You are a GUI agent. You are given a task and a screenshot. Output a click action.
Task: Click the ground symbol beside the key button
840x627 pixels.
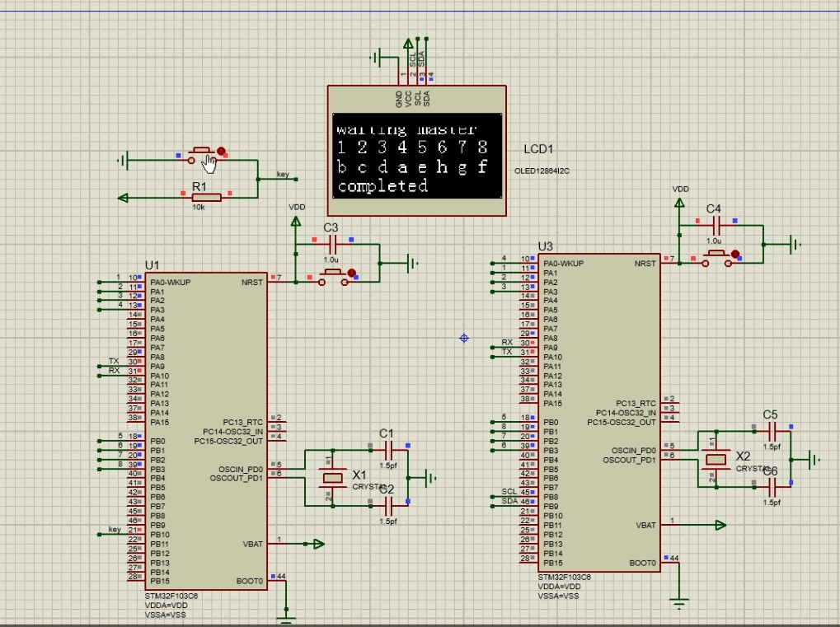point(123,160)
